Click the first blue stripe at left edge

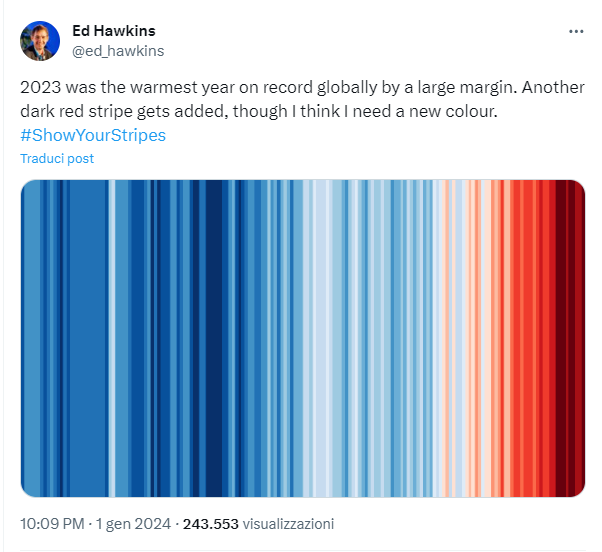click(30, 338)
